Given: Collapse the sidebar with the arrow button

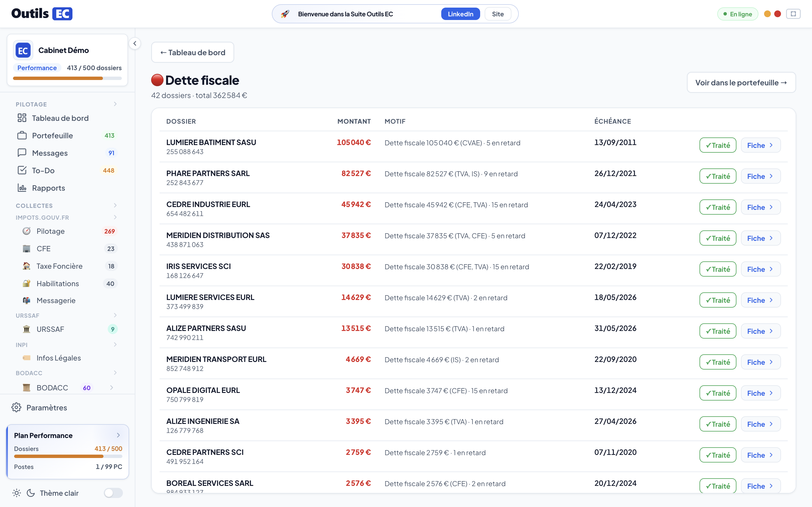Looking at the screenshot, I should coord(134,43).
